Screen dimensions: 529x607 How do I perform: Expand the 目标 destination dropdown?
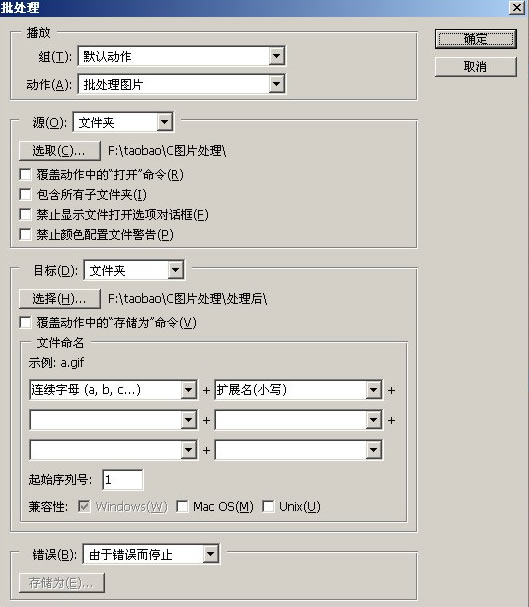[134, 270]
